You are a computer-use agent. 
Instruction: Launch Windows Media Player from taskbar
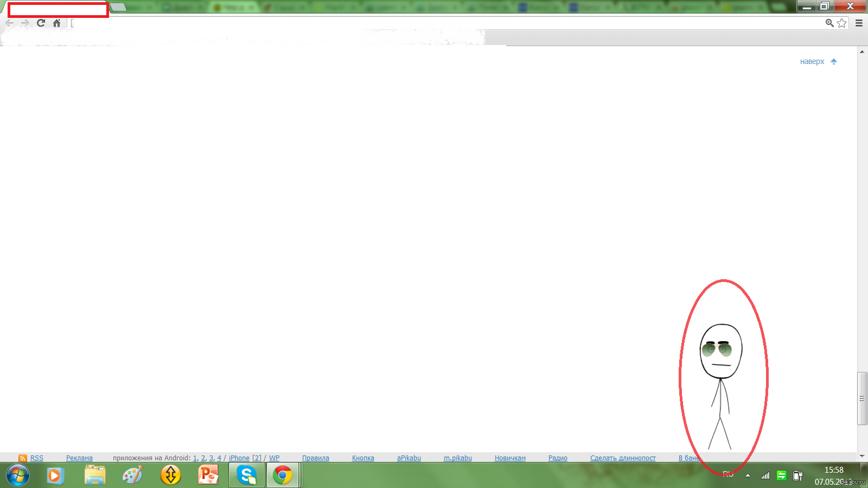click(55, 476)
